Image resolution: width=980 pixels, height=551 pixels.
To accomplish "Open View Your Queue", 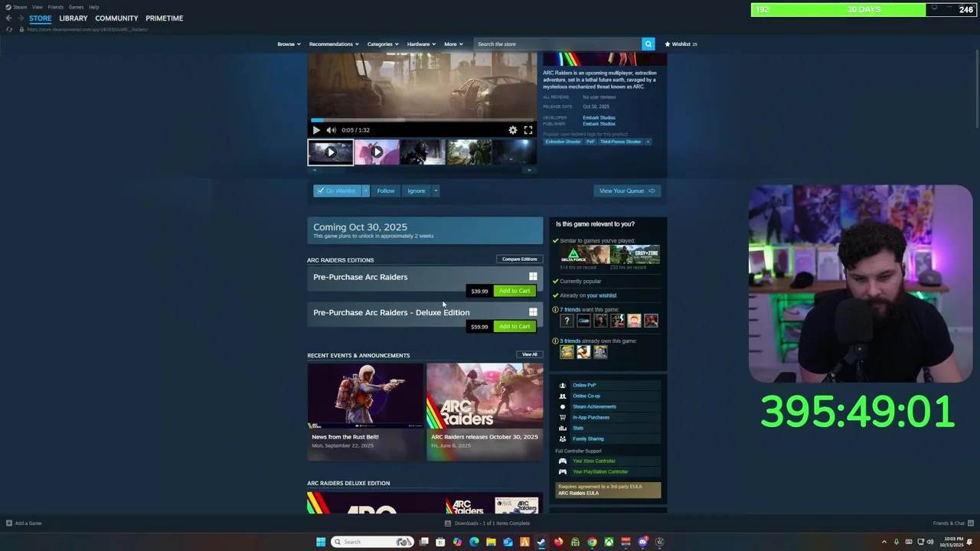I will click(x=627, y=191).
